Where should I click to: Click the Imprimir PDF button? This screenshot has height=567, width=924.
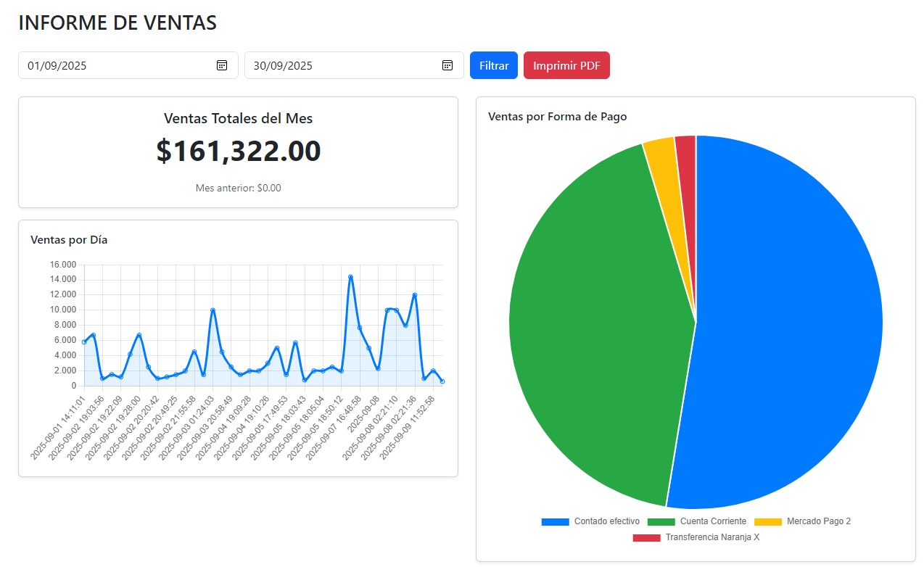click(x=566, y=65)
